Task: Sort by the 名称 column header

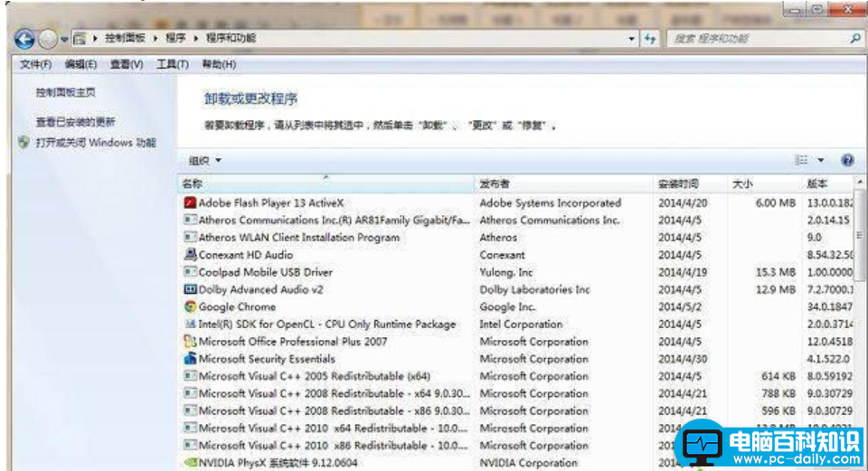Action: click(325, 184)
